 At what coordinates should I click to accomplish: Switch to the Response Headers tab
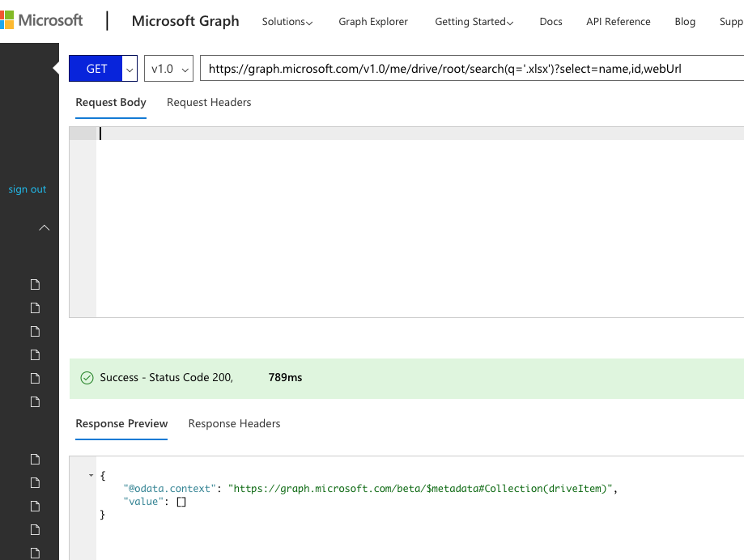tap(234, 423)
